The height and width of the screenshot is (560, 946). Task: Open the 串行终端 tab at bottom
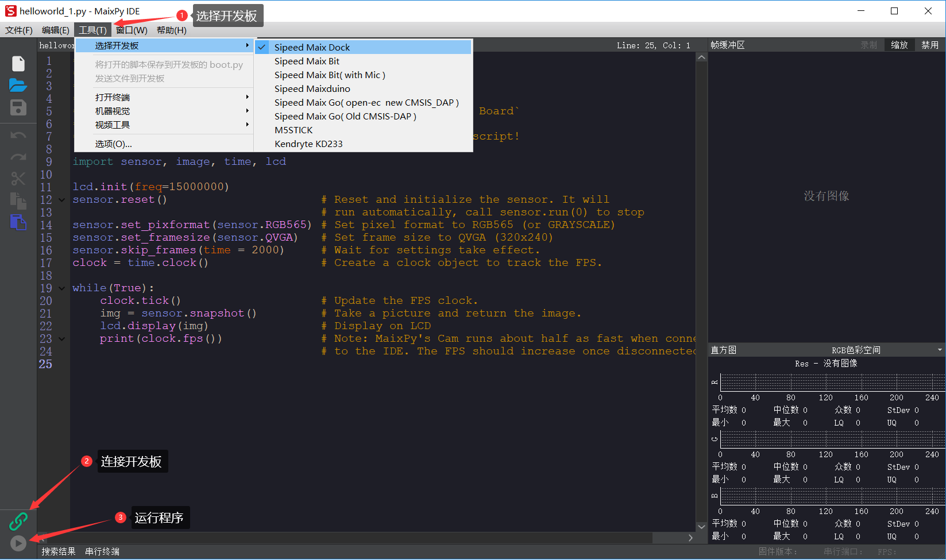pyautogui.click(x=102, y=551)
